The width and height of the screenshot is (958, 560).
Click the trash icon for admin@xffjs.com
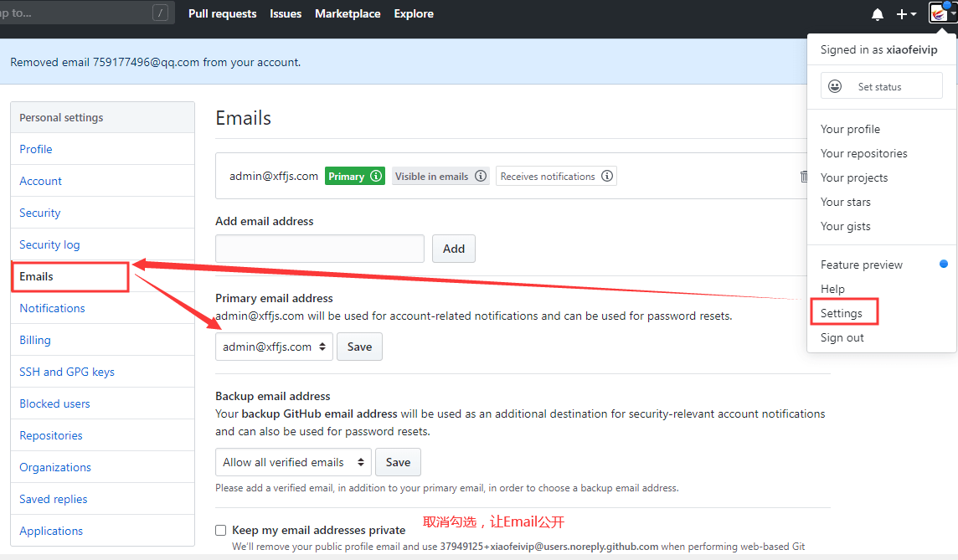(804, 176)
